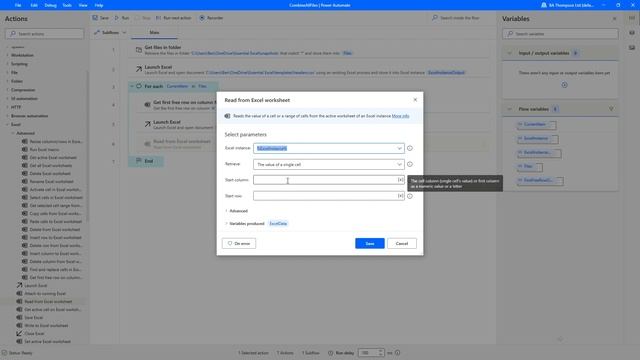Image resolution: width=640 pixels, height=360 pixels.
Task: Open the Help menu
Action: tap(99, 5)
